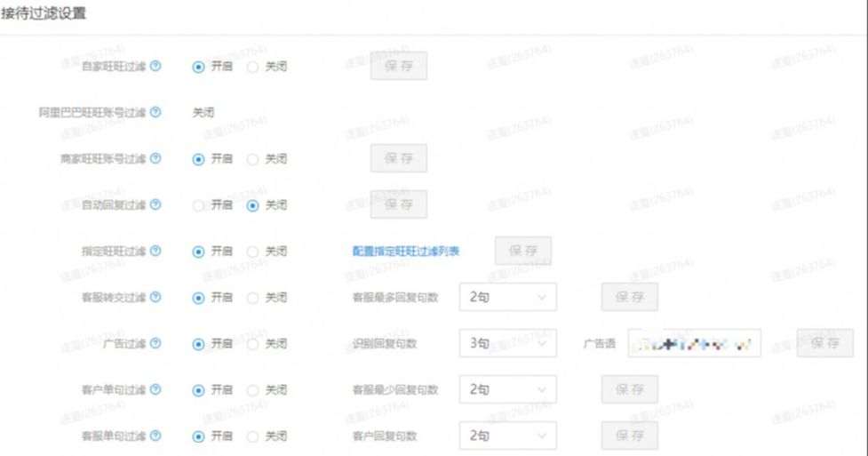Select 关闭 radio for 商家旺旺账号过滤
Image resolution: width=868 pixels, height=456 pixels.
[252, 160]
